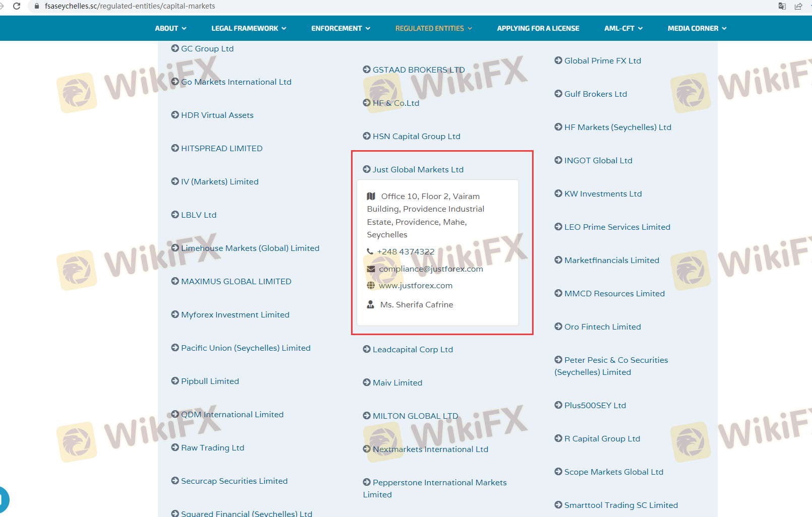
Task: Click the padlock site info icon
Action: click(36, 6)
